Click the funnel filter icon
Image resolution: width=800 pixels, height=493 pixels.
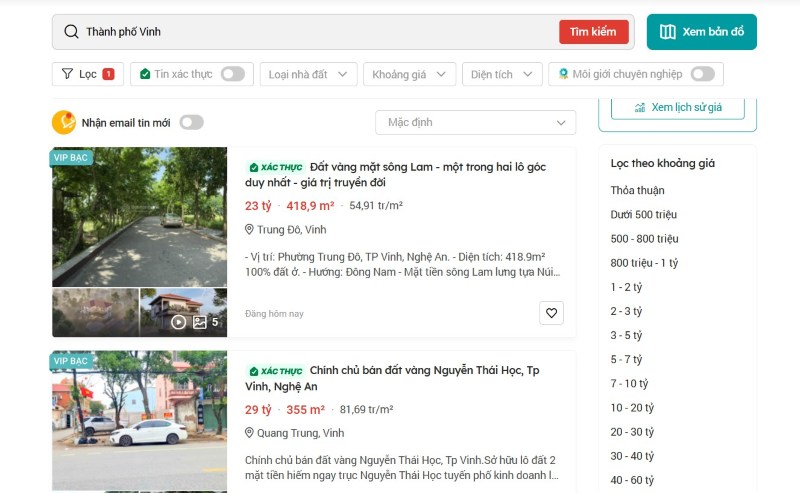(x=67, y=74)
